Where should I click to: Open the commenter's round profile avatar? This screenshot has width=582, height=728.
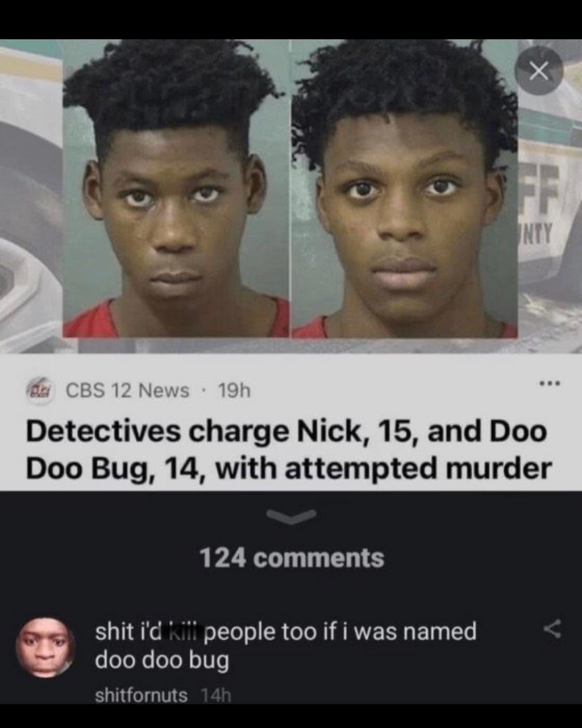[x=45, y=648]
